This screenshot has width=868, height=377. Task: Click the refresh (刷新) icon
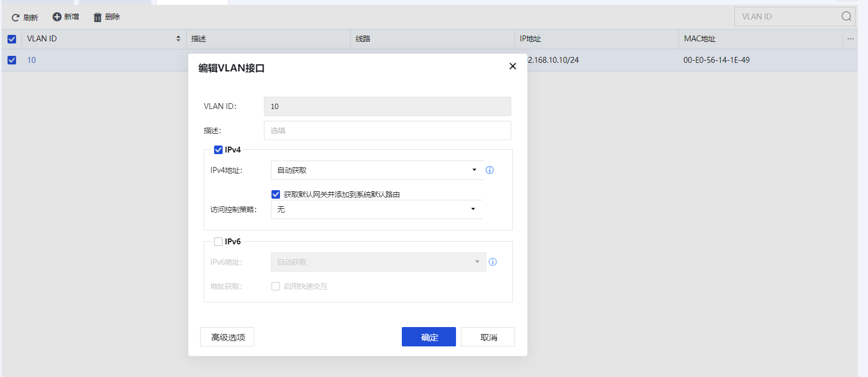point(16,18)
